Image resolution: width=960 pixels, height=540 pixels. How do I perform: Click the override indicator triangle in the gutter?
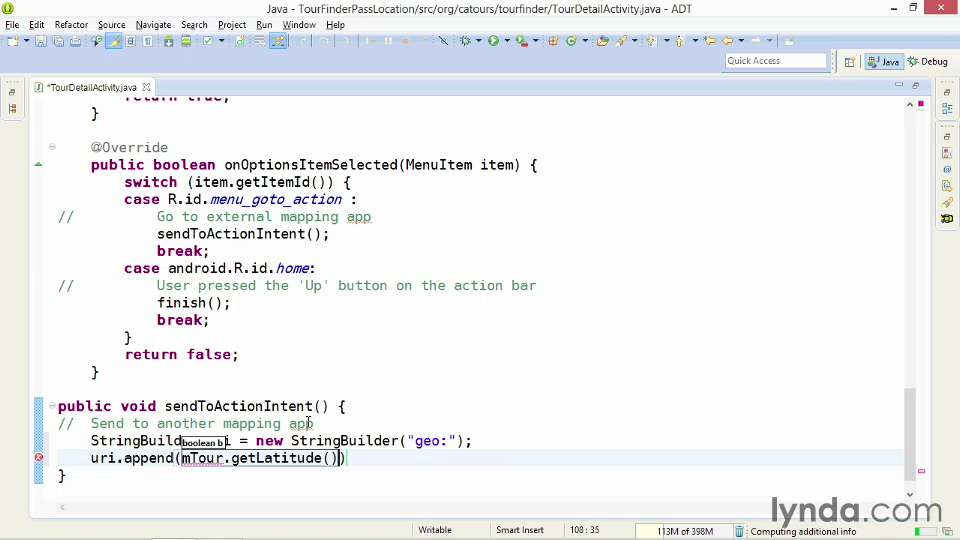[39, 164]
